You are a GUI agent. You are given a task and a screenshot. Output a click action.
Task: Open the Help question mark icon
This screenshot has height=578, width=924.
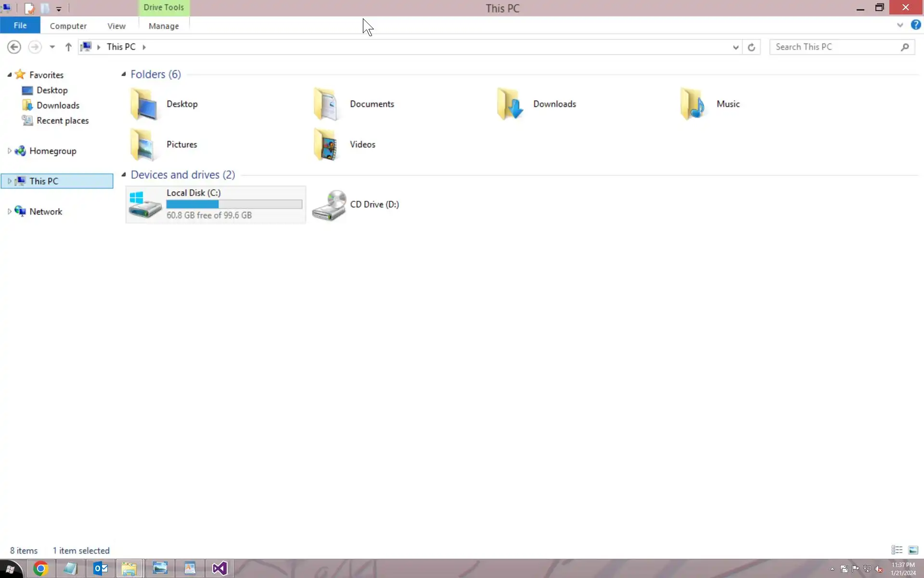click(x=915, y=25)
